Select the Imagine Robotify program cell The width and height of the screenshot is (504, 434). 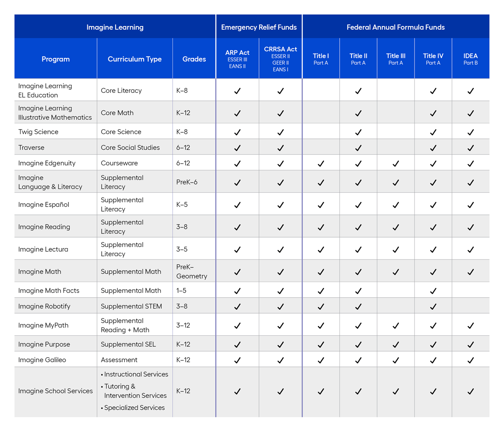55,306
